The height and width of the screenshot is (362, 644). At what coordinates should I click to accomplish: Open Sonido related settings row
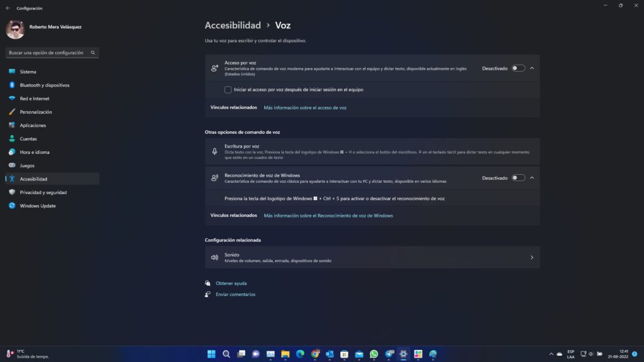(x=372, y=257)
